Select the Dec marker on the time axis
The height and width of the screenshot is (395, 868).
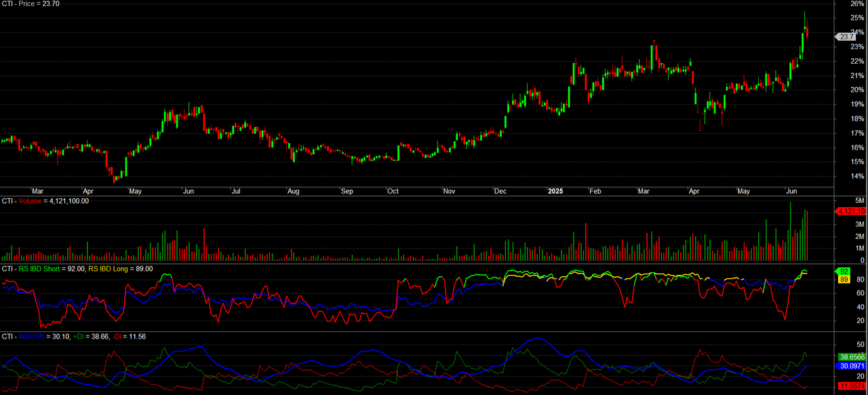point(501,191)
